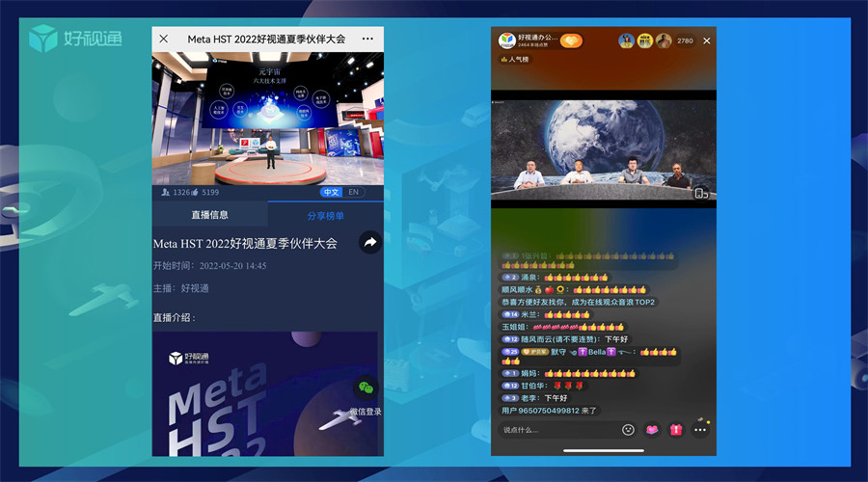Screen dimensions: 868x482
Task: Open the 2780 online viewers list
Action: tap(685, 40)
